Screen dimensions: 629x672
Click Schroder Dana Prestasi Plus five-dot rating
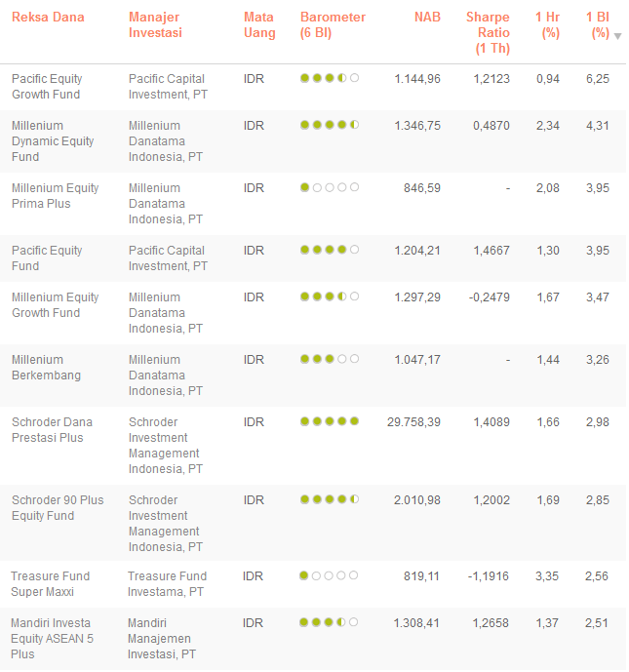click(x=330, y=421)
